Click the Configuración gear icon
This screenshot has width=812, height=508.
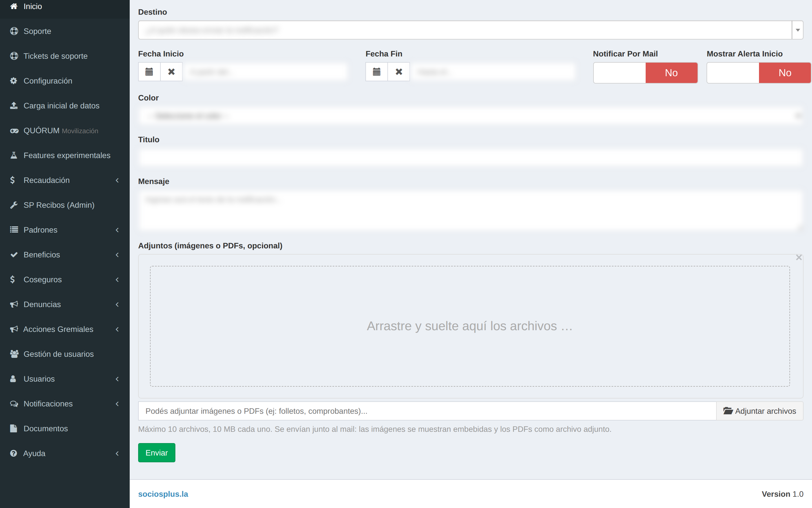click(14, 81)
